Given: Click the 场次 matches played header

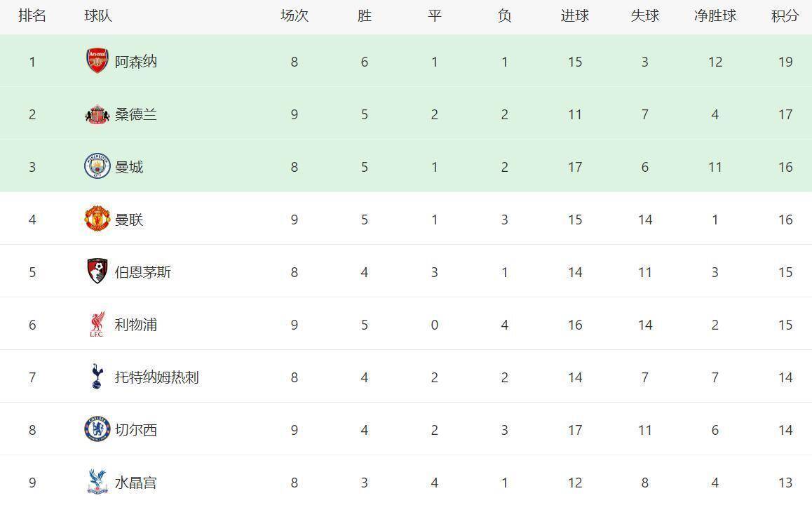Looking at the screenshot, I should [294, 15].
